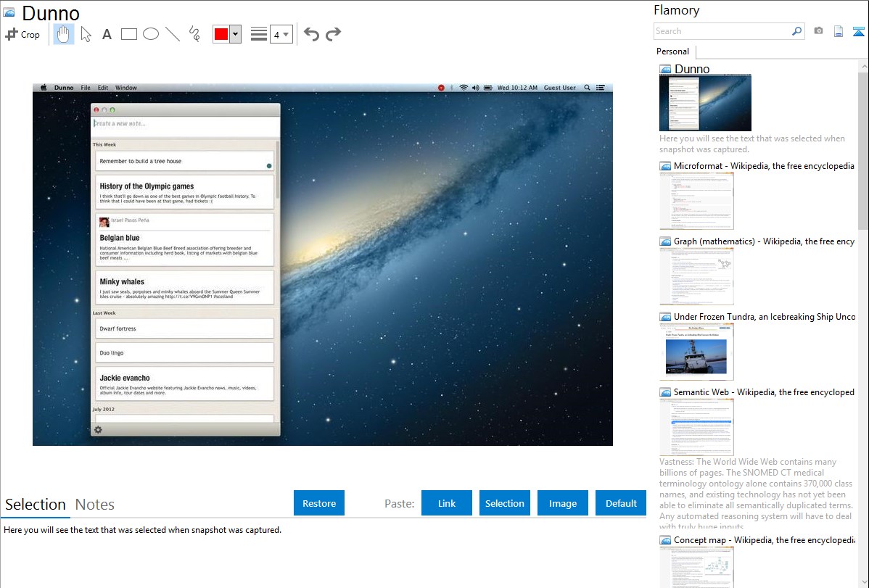Screen dimensions: 869x588
Task: Activate the hand pan tool
Action: point(64,34)
